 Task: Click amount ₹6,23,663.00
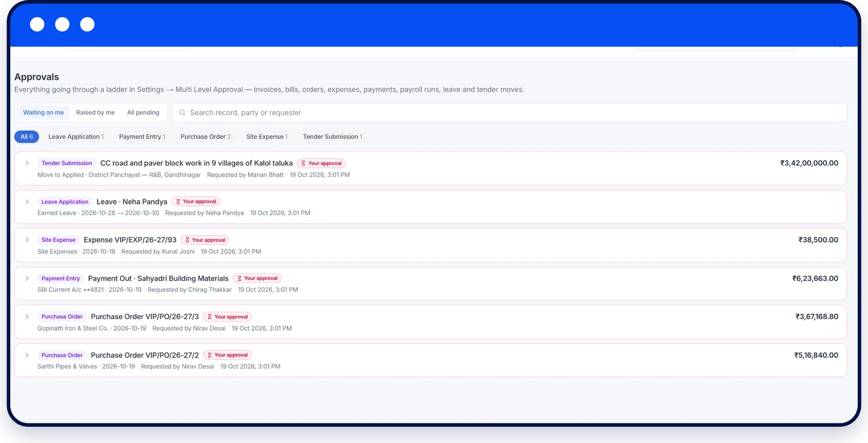pos(815,278)
